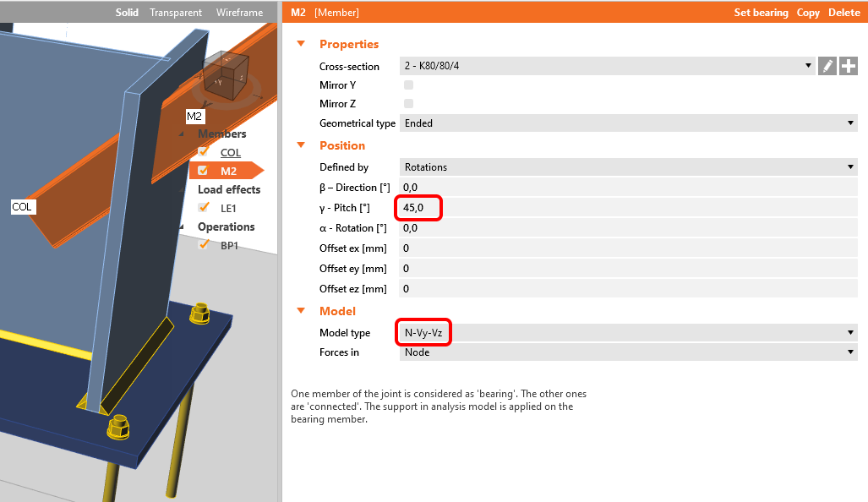Screen dimensions: 868x502
Task: Uncheck COL member visibility checkbox
Action: (203, 151)
